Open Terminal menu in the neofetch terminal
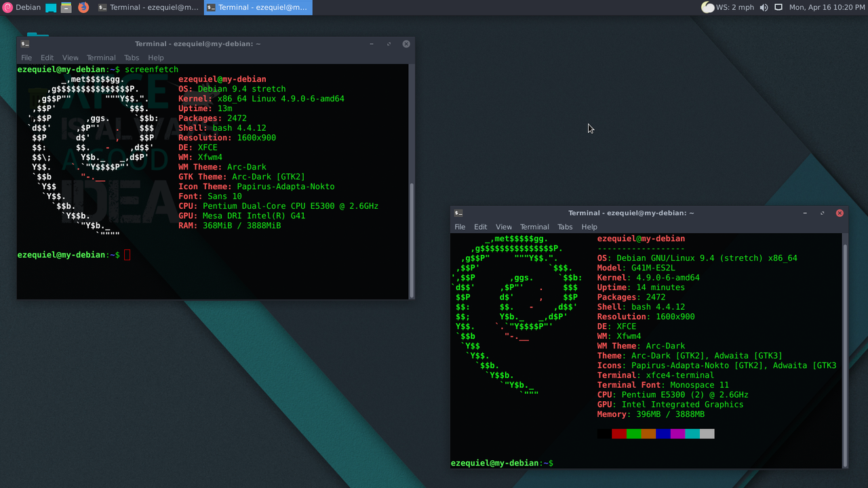Viewport: 868px width, 488px height. point(534,227)
